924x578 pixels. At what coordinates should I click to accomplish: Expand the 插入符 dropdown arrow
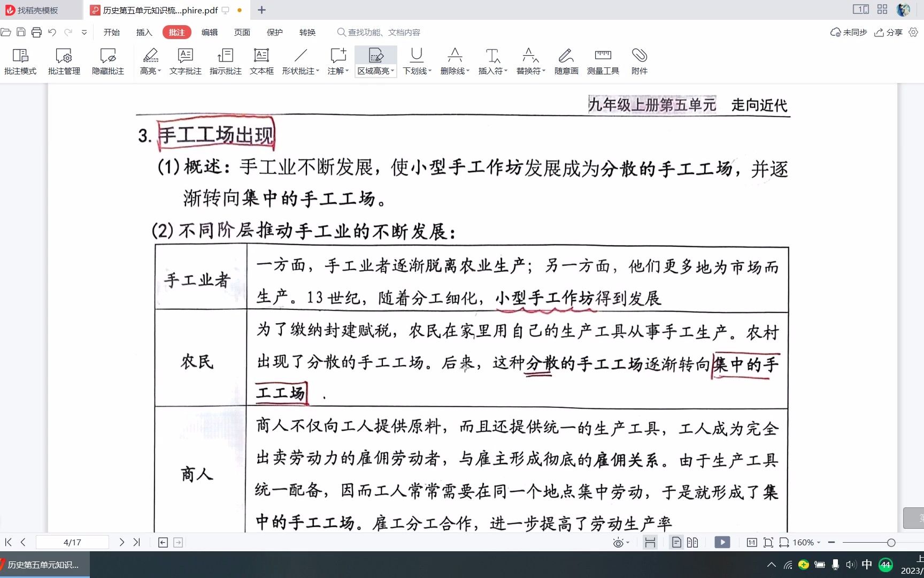pyautogui.click(x=506, y=71)
